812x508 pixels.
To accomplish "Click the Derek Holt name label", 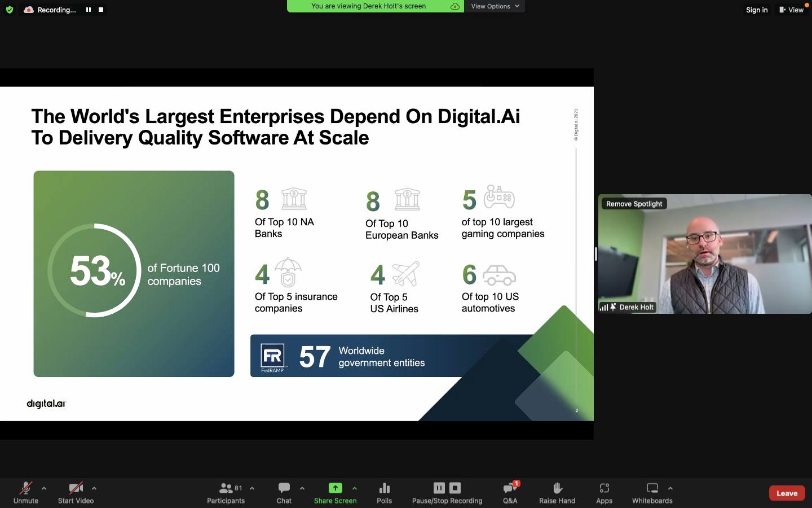I will [636, 307].
